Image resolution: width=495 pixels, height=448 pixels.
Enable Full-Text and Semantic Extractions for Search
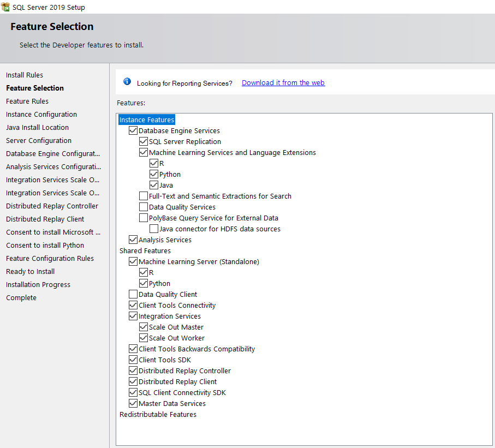point(144,196)
